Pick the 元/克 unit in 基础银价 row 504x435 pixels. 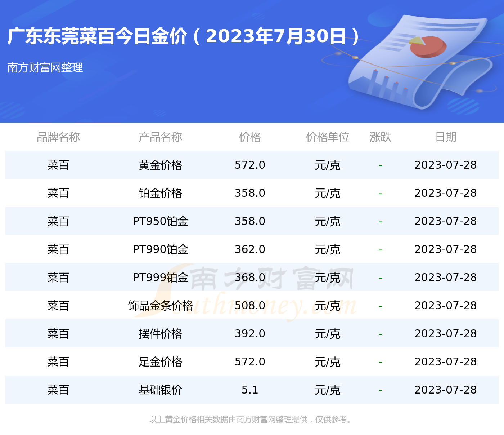328,390
